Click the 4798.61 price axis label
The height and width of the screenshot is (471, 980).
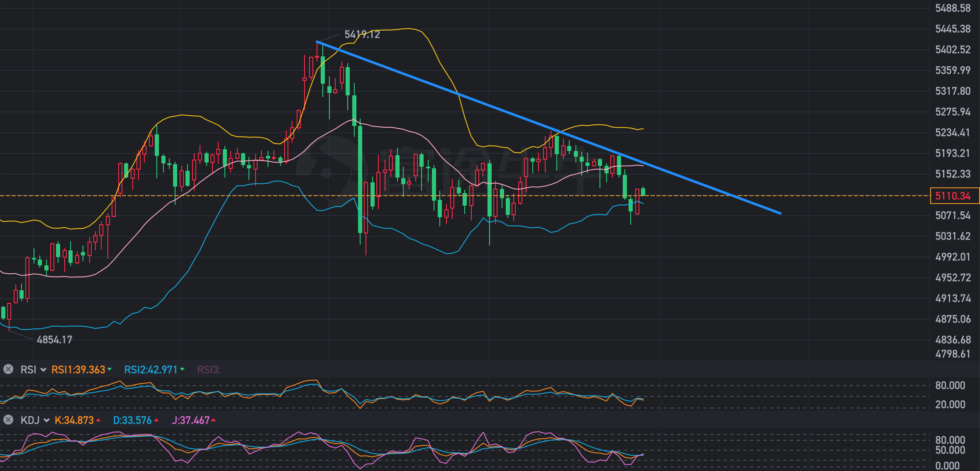(953, 354)
